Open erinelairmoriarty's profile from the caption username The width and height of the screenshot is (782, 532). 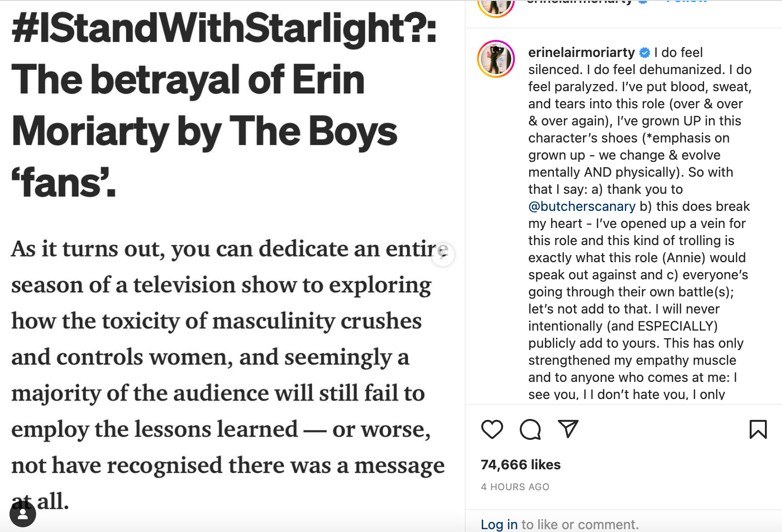581,53
